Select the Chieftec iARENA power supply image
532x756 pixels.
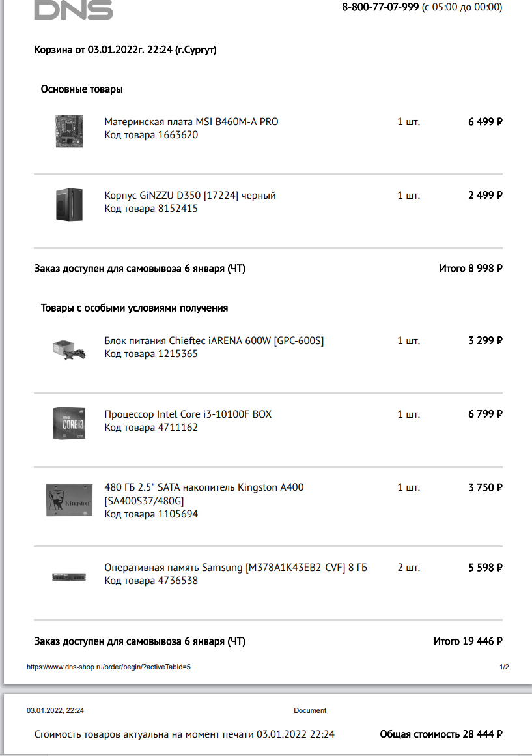(x=69, y=349)
